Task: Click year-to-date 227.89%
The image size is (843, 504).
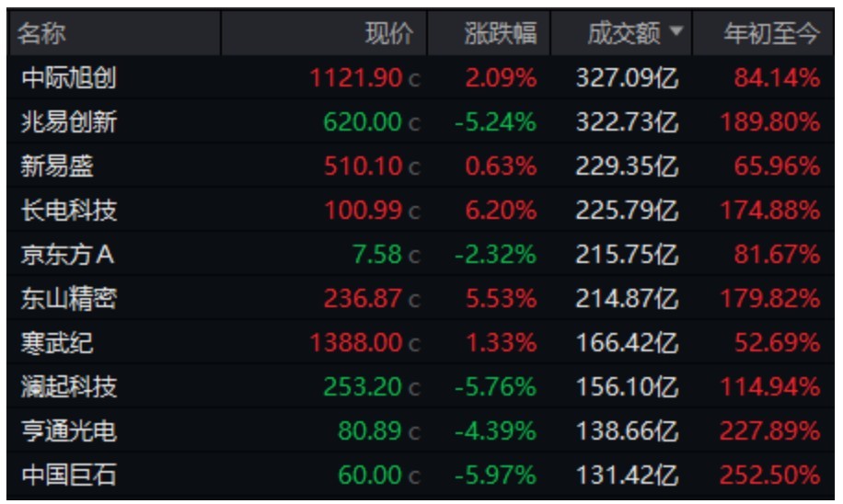Action: 770,431
